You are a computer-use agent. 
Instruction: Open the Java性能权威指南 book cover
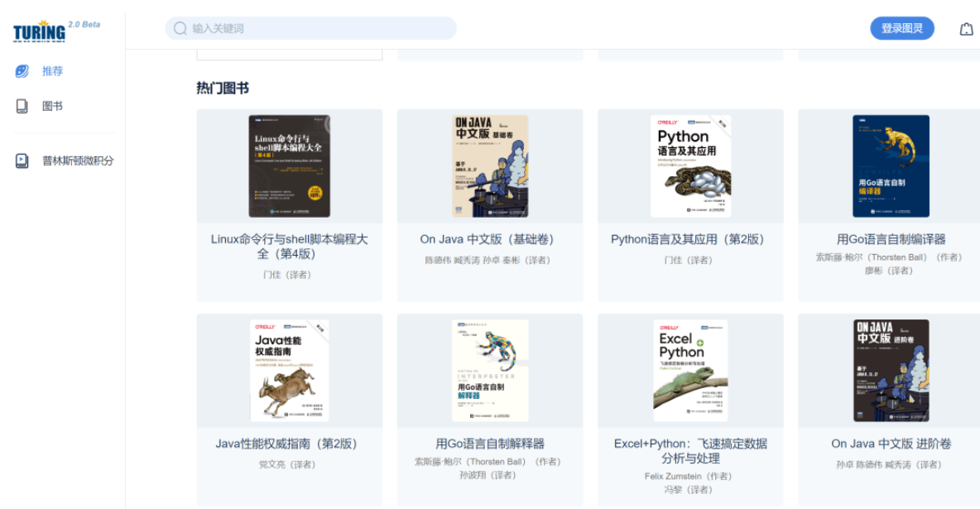tap(290, 370)
